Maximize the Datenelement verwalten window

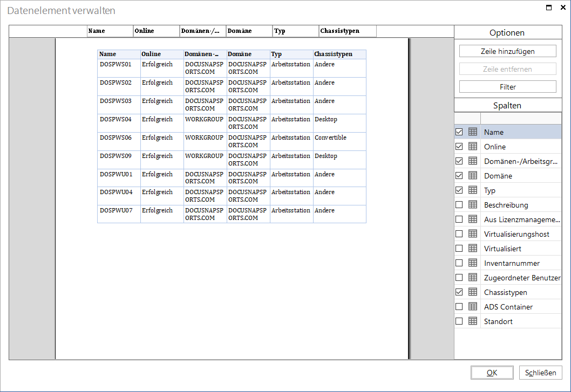coord(549,8)
